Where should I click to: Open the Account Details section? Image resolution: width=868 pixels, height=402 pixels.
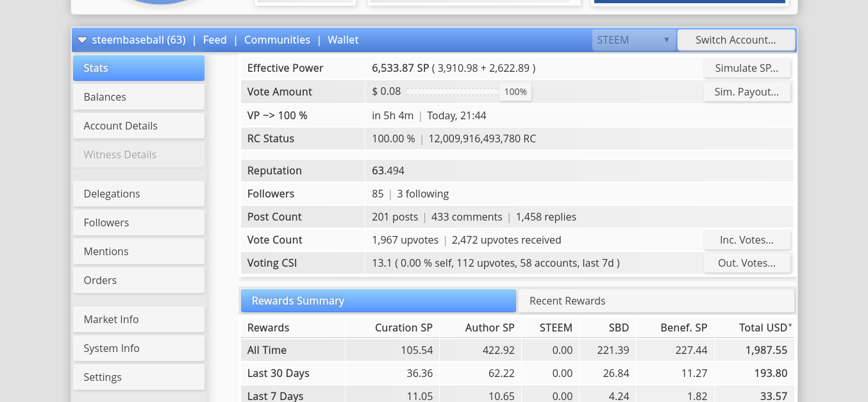(138, 126)
